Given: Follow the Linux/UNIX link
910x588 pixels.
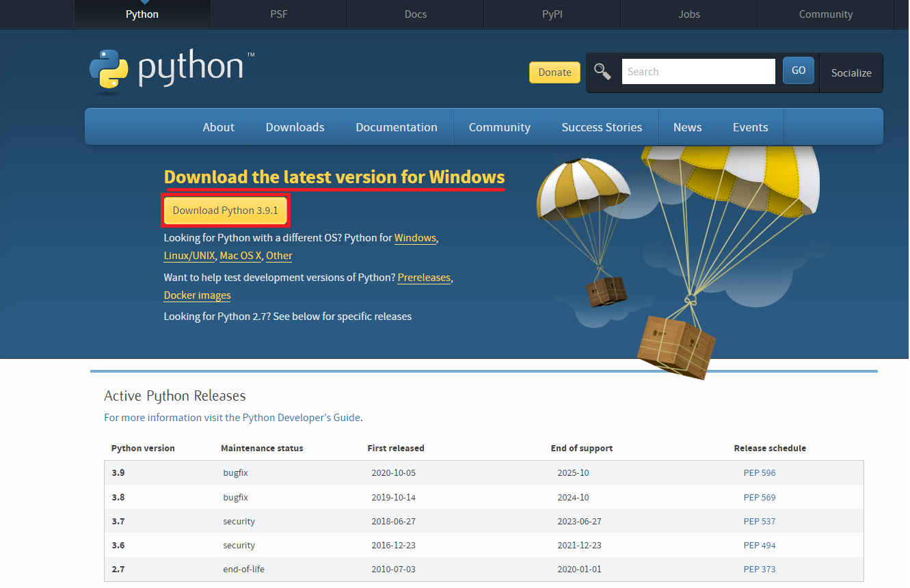Looking at the screenshot, I should point(189,256).
